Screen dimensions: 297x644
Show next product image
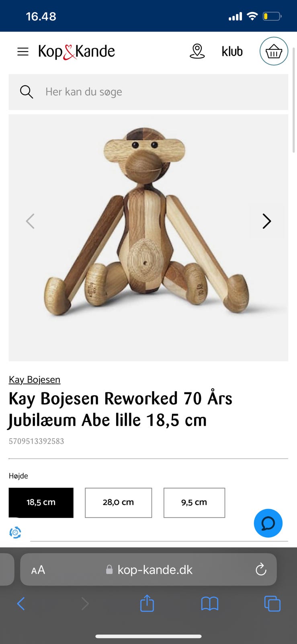[266, 221]
